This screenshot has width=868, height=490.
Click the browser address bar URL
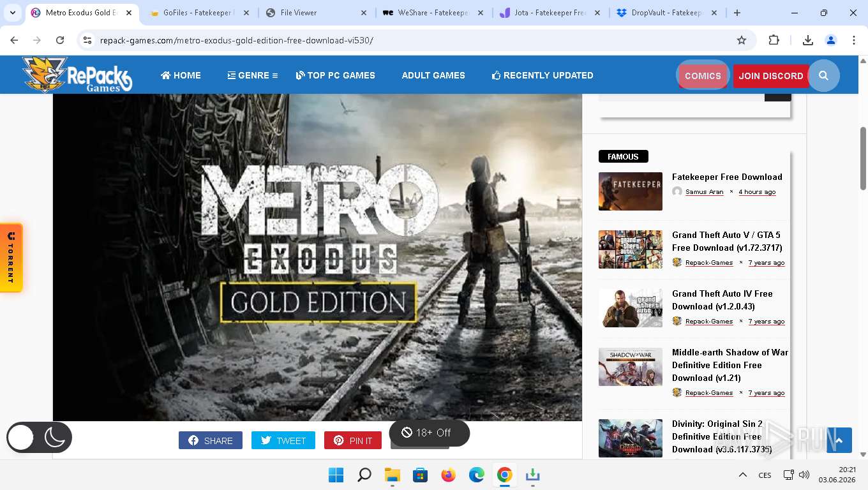[237, 40]
